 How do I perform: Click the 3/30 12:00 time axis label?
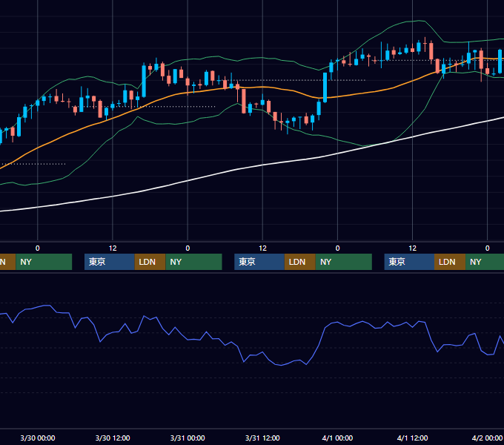(x=113, y=438)
